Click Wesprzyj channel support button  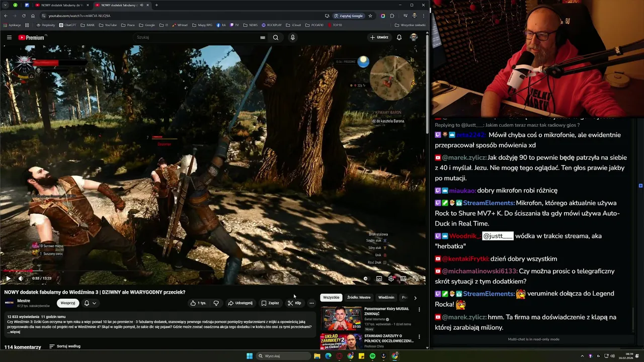(68, 303)
